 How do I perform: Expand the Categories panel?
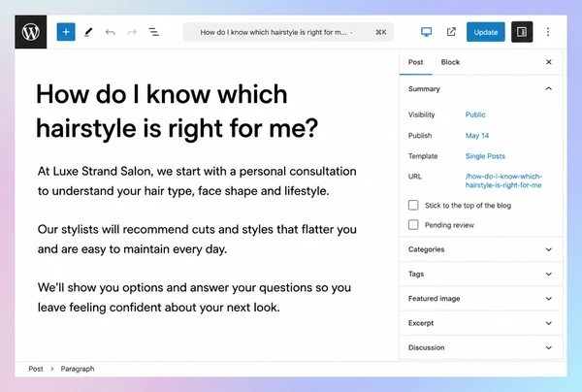[481, 249]
